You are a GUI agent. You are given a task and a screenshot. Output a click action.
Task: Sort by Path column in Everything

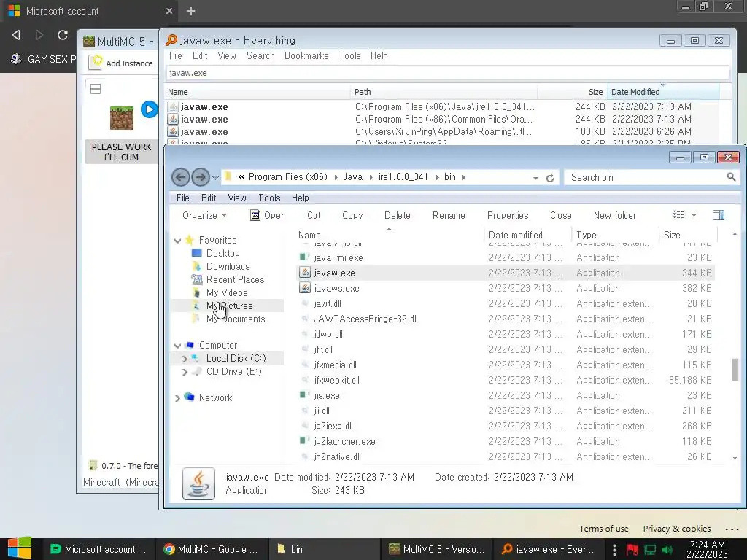coord(444,92)
